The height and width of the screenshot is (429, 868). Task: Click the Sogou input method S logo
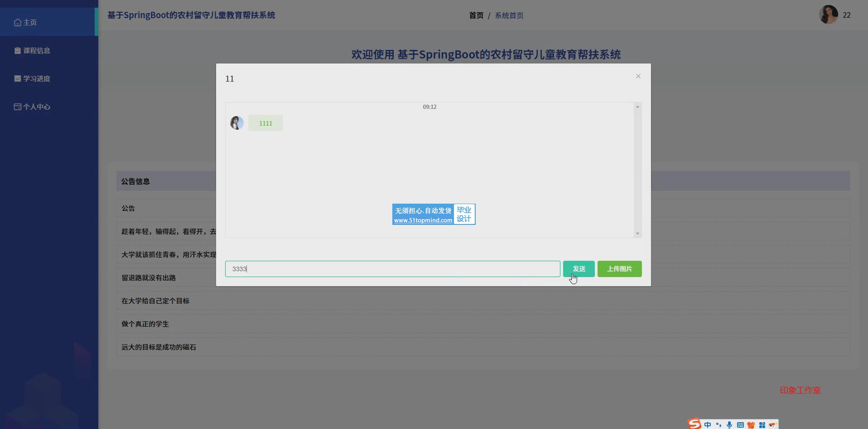click(x=694, y=424)
